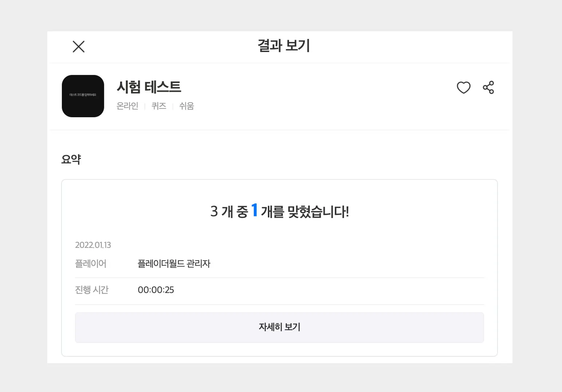Close the 결과 보기 results page
The image size is (562, 392).
[x=79, y=47]
